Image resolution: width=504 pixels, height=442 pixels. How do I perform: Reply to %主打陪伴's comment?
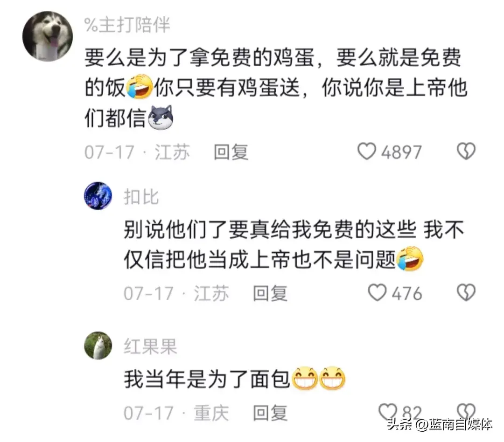[231, 152]
